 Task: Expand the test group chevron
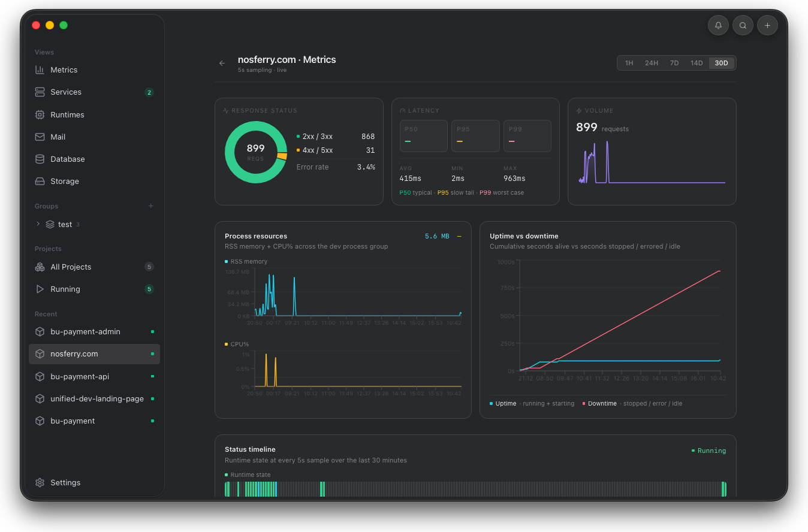[x=38, y=224]
